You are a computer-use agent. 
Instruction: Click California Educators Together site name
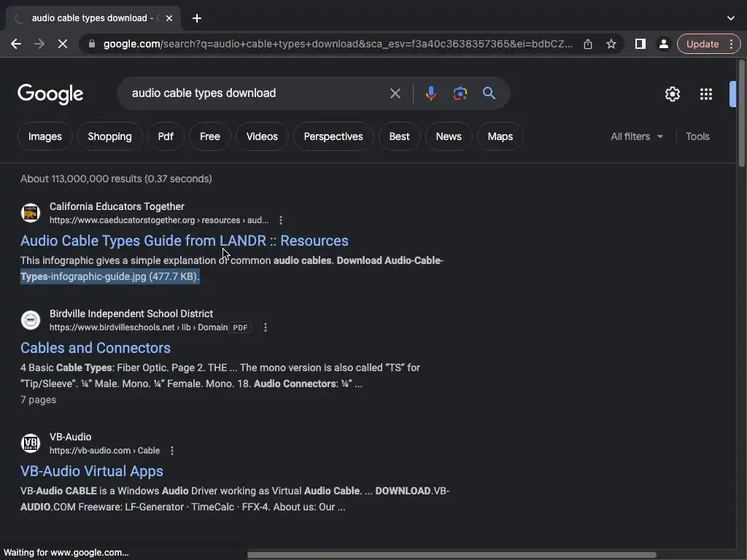point(117,206)
